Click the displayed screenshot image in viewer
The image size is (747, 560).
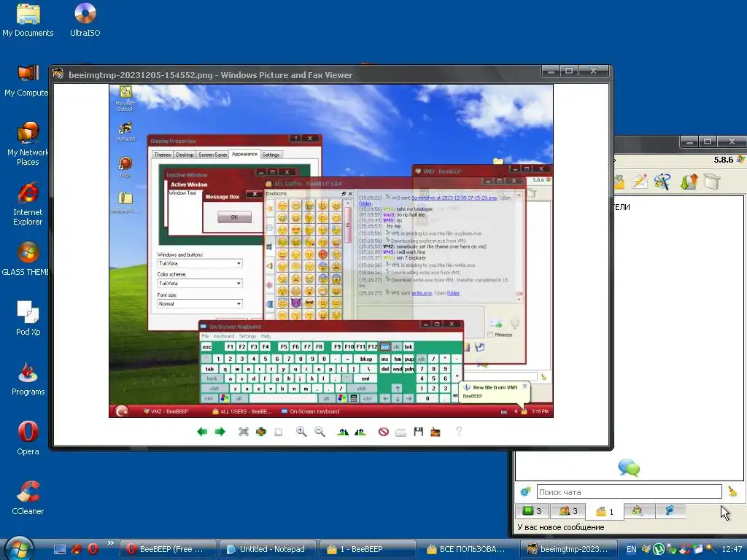(331, 251)
